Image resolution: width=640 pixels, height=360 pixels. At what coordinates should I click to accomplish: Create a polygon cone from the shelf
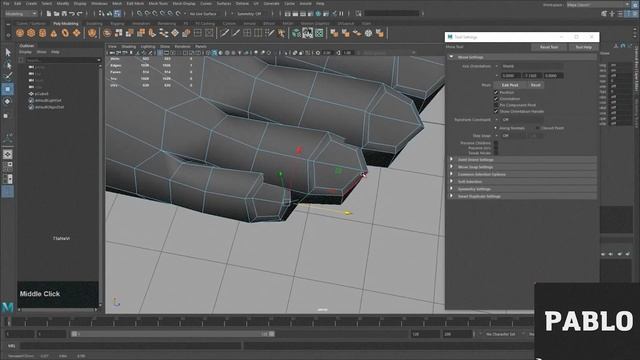coord(54,33)
